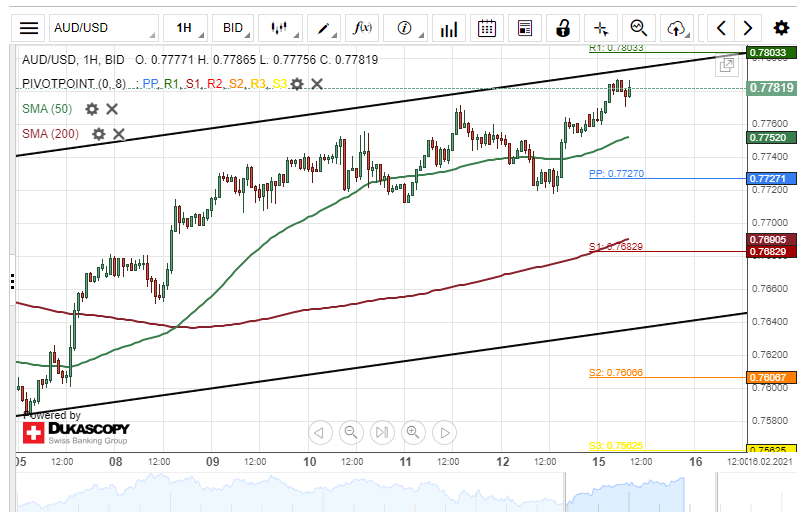The height and width of the screenshot is (521, 805).
Task: Toggle the padlock chart lock
Action: 563,28
